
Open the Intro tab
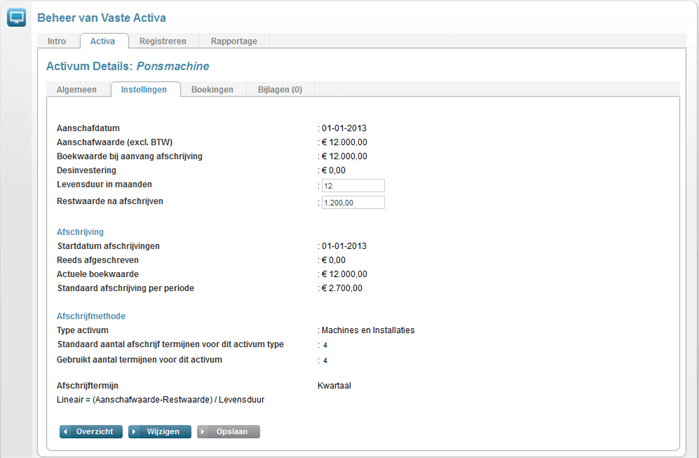[57, 41]
